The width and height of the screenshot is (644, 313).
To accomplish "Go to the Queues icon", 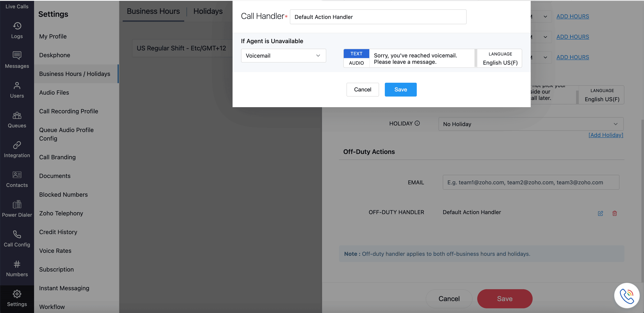I will point(17,115).
